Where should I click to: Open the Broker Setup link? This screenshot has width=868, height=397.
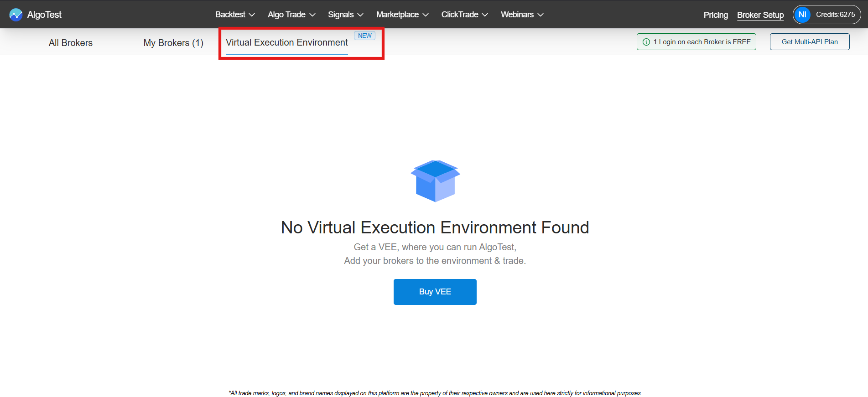coord(760,15)
